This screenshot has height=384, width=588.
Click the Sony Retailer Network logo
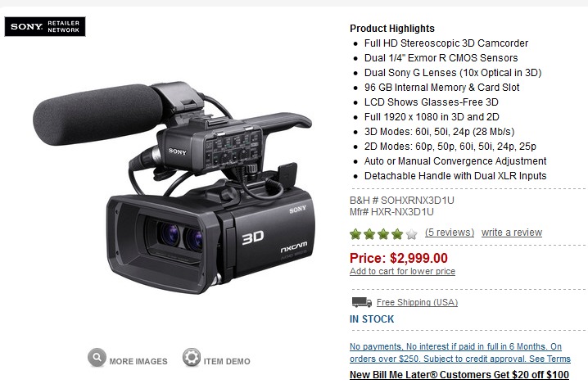click(45, 27)
